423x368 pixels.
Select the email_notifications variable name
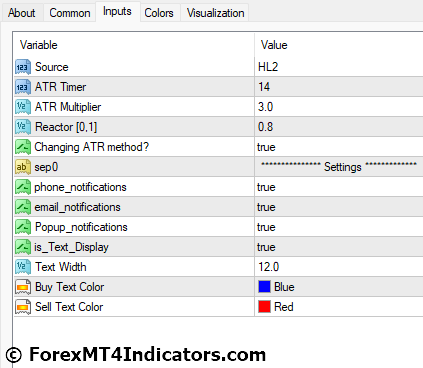pos(77,207)
